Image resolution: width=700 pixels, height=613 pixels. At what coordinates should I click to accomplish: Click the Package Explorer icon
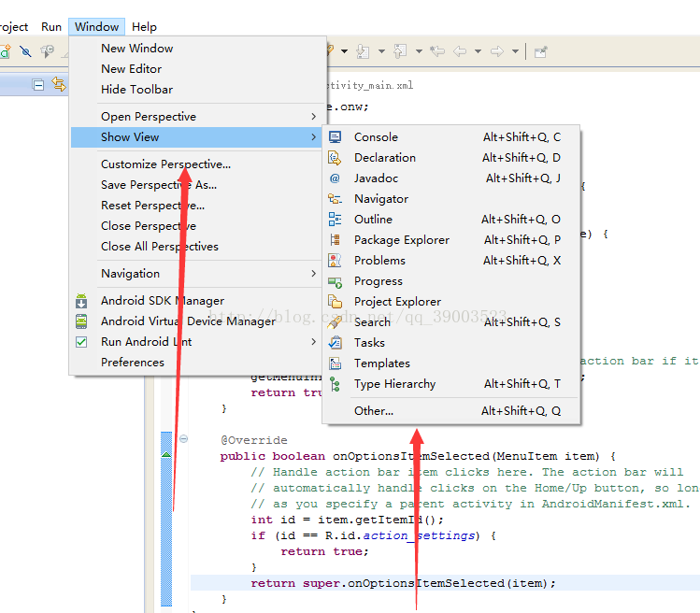(335, 240)
